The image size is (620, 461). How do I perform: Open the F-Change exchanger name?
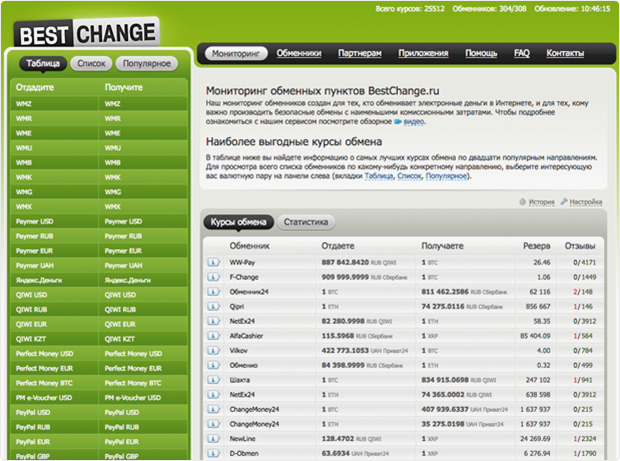coord(244,277)
